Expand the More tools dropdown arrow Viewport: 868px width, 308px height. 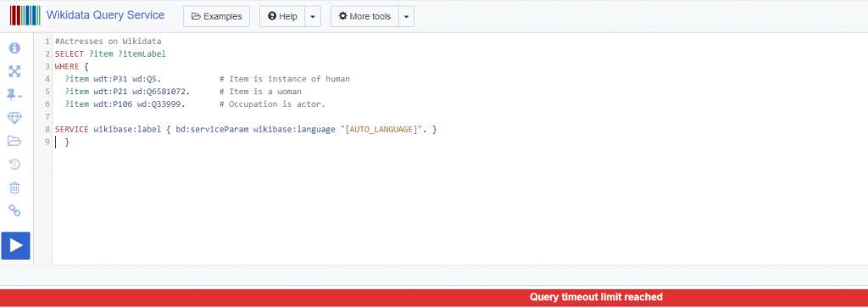tap(406, 17)
